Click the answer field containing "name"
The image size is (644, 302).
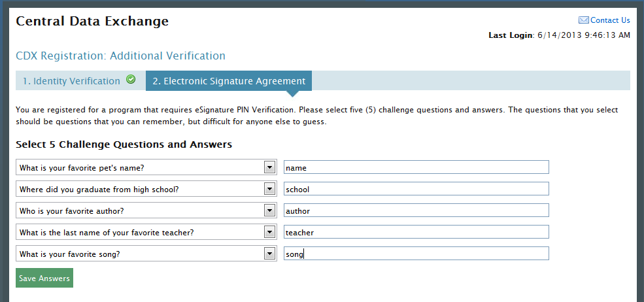pos(416,167)
